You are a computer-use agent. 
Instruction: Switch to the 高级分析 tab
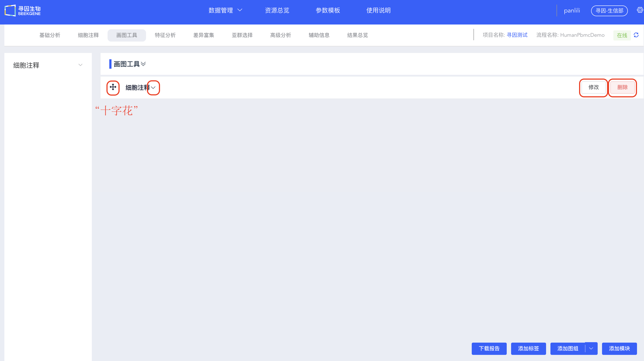(x=281, y=35)
